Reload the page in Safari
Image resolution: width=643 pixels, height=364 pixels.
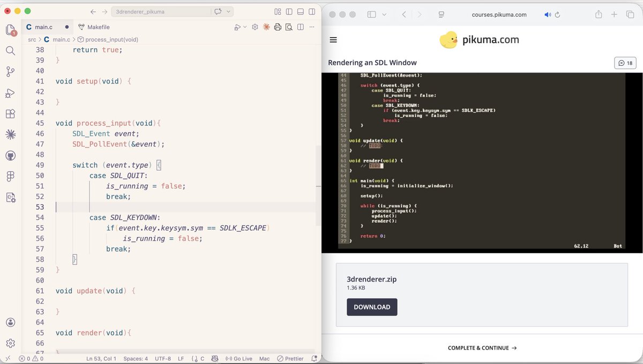(x=558, y=14)
